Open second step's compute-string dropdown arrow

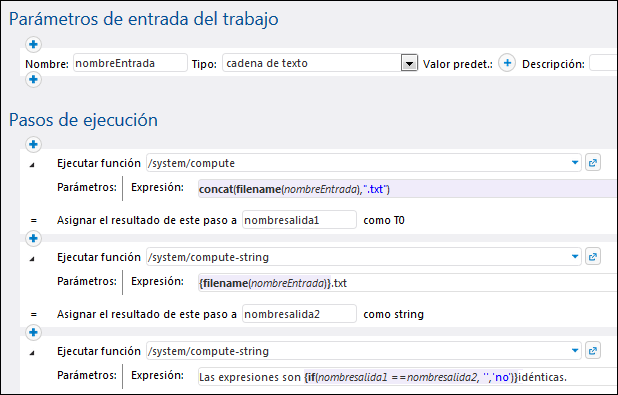pos(575,257)
